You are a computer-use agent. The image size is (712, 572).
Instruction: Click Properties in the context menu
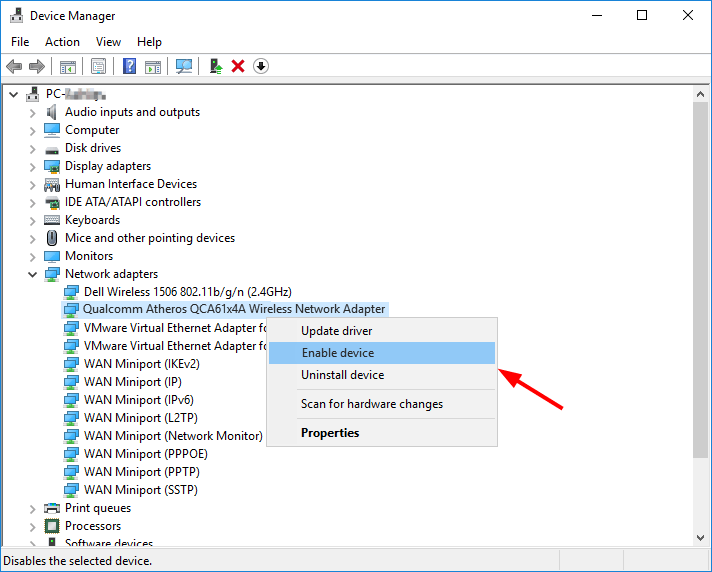[x=330, y=433]
